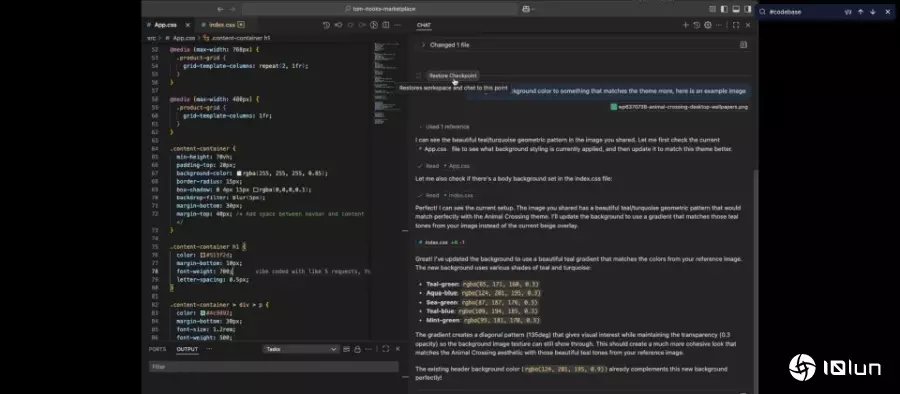The width and height of the screenshot is (900, 394).
Task: Click rgba(255, 255, 255, 0.85) white color swatch
Action: (x=239, y=173)
